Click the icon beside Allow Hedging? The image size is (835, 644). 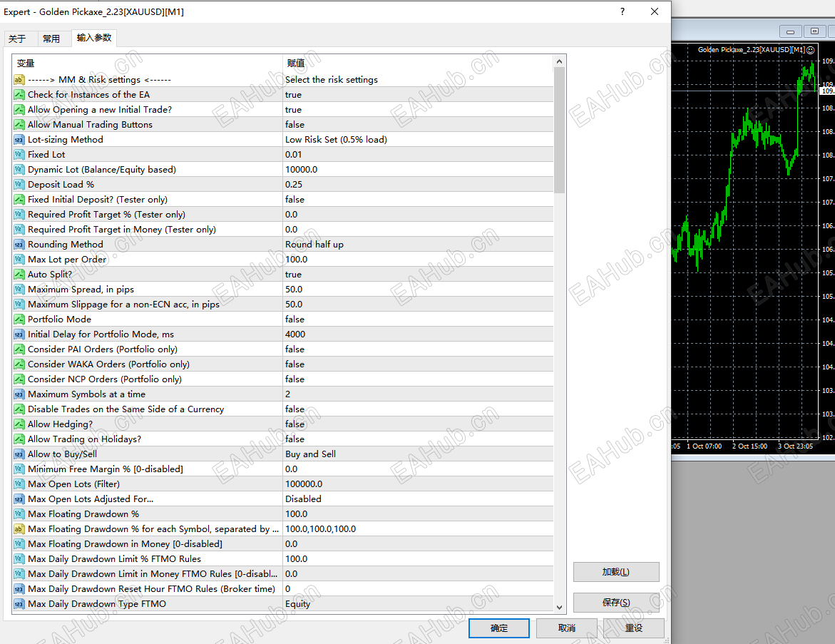[19, 424]
